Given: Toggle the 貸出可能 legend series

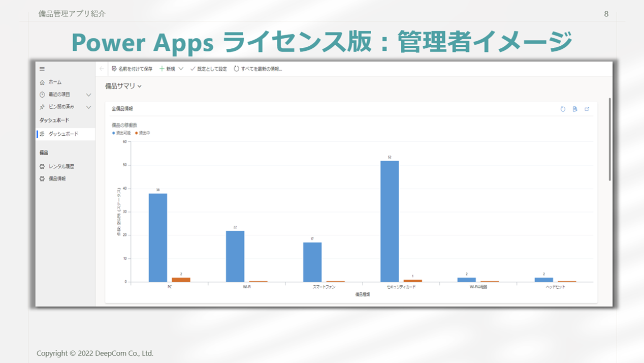Looking at the screenshot, I should pyautogui.click(x=122, y=133).
